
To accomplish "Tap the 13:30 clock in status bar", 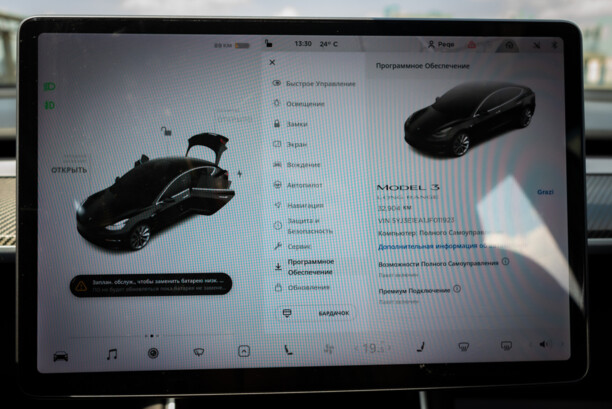I will click(303, 44).
